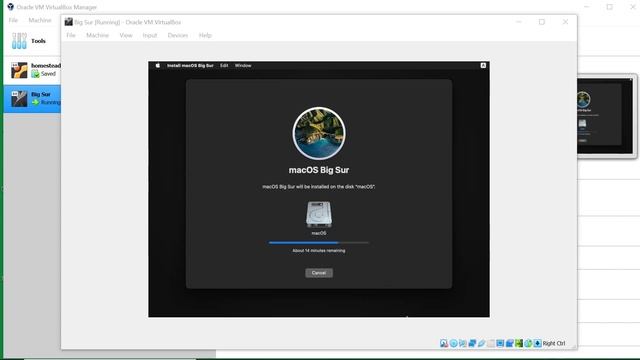
Task: Open the Apple menu in the guest
Action: pyautogui.click(x=158, y=65)
